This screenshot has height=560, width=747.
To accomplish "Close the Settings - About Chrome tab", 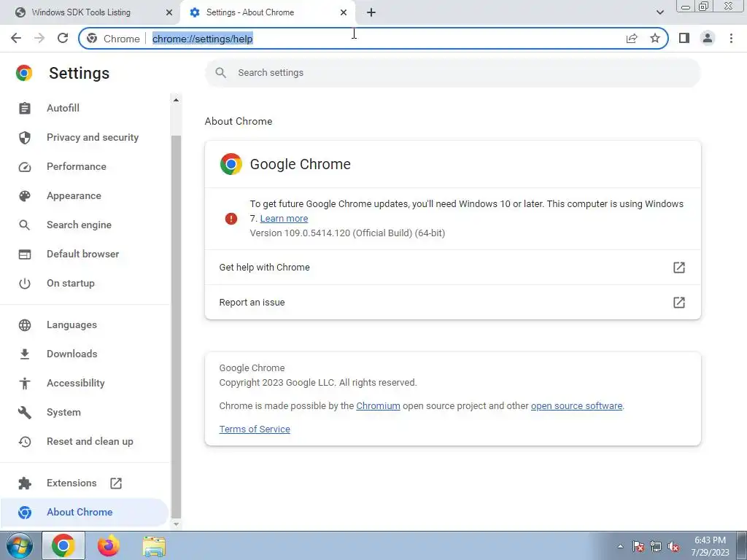I will click(x=344, y=12).
